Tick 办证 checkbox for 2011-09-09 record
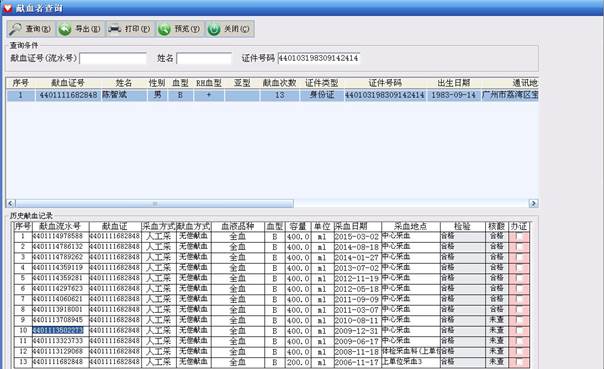This screenshot has height=369, width=604. click(x=519, y=300)
